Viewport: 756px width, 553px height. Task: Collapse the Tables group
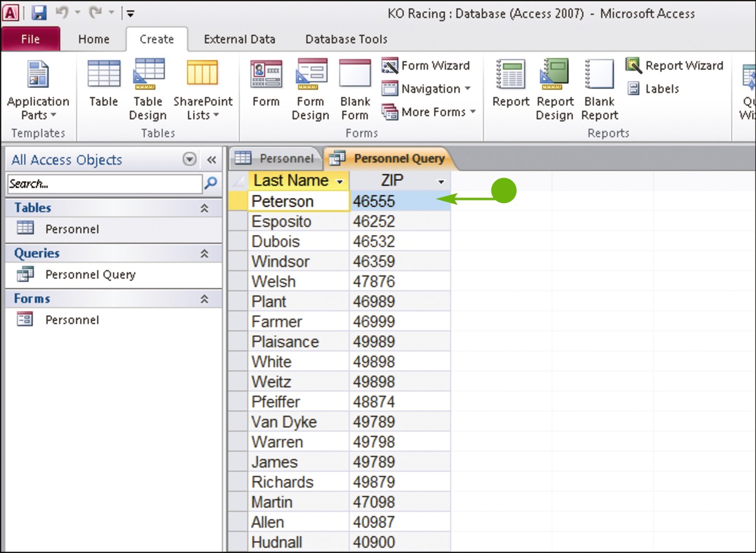pos(204,208)
